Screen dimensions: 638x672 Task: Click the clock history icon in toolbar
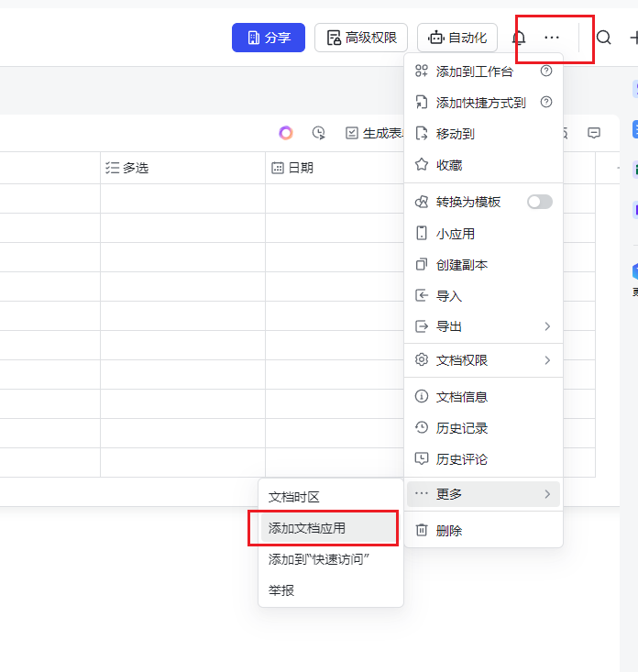pyautogui.click(x=319, y=133)
